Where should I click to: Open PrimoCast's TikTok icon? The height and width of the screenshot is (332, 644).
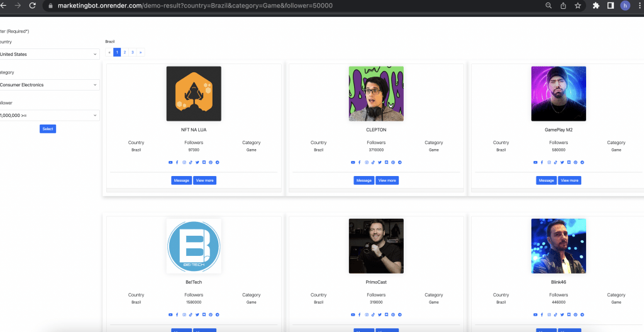tap(373, 315)
